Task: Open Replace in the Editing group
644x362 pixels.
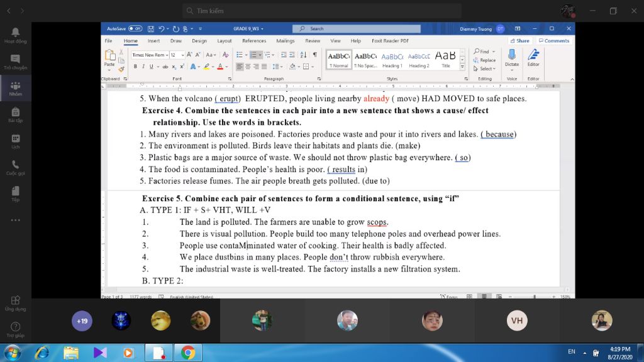Action: [x=485, y=60]
